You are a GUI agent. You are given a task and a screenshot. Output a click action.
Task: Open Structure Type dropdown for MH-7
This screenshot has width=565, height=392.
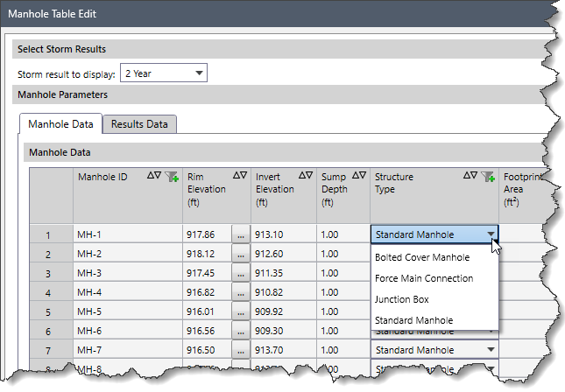(x=489, y=350)
